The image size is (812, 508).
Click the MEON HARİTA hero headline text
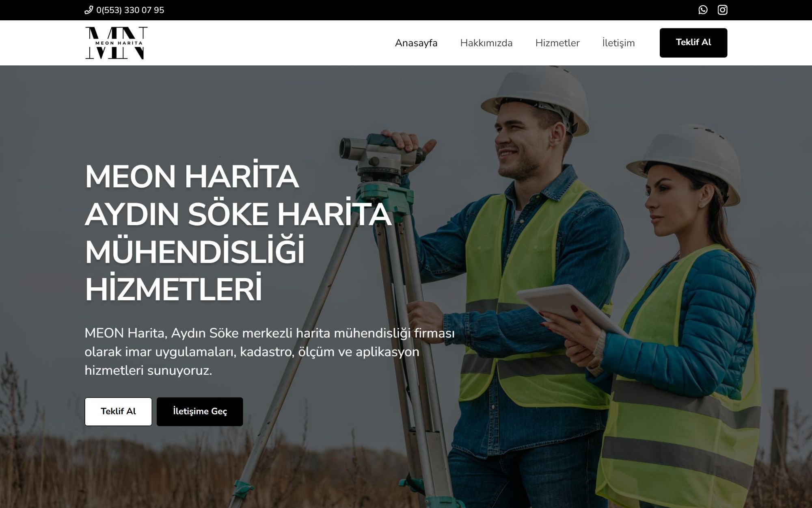(192, 177)
